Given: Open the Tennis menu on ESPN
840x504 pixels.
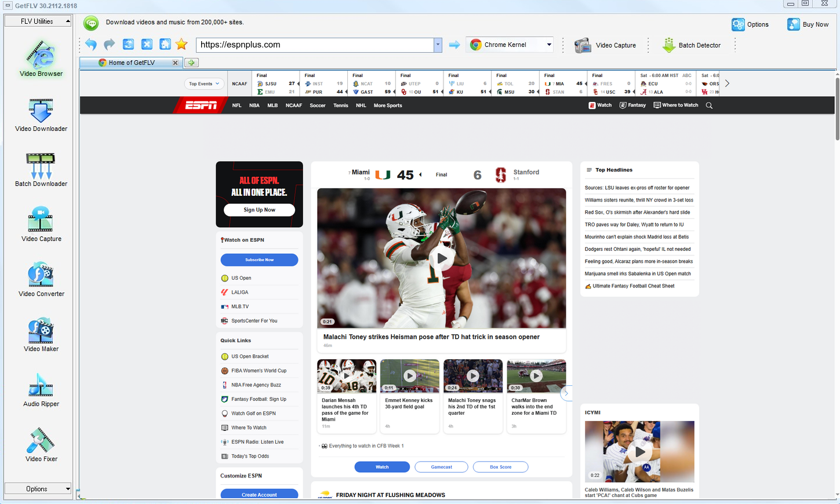Looking at the screenshot, I should pos(341,105).
